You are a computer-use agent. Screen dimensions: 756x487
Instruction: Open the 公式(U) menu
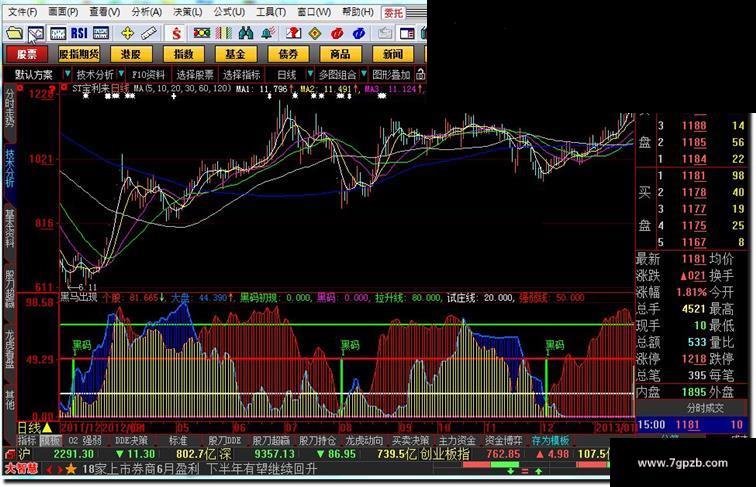click(230, 12)
